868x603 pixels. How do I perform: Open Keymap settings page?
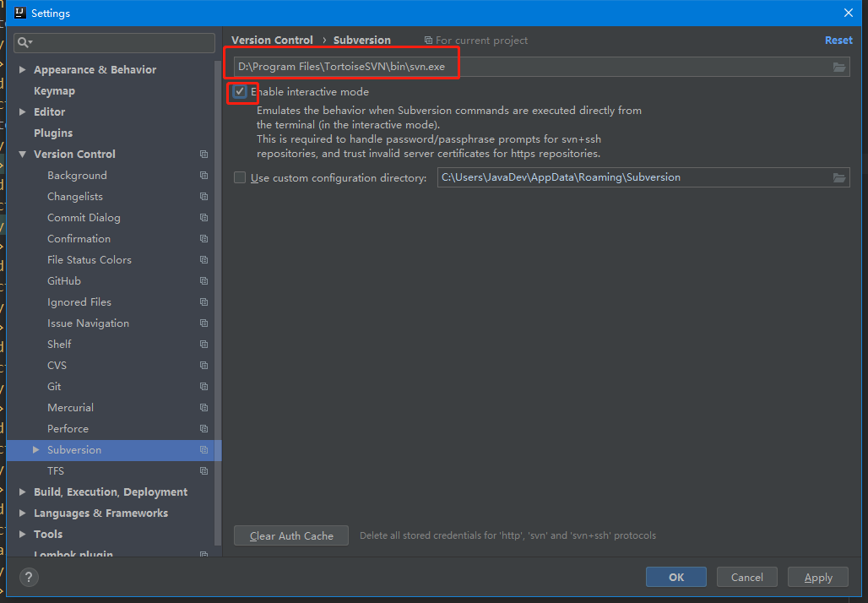pyautogui.click(x=54, y=91)
